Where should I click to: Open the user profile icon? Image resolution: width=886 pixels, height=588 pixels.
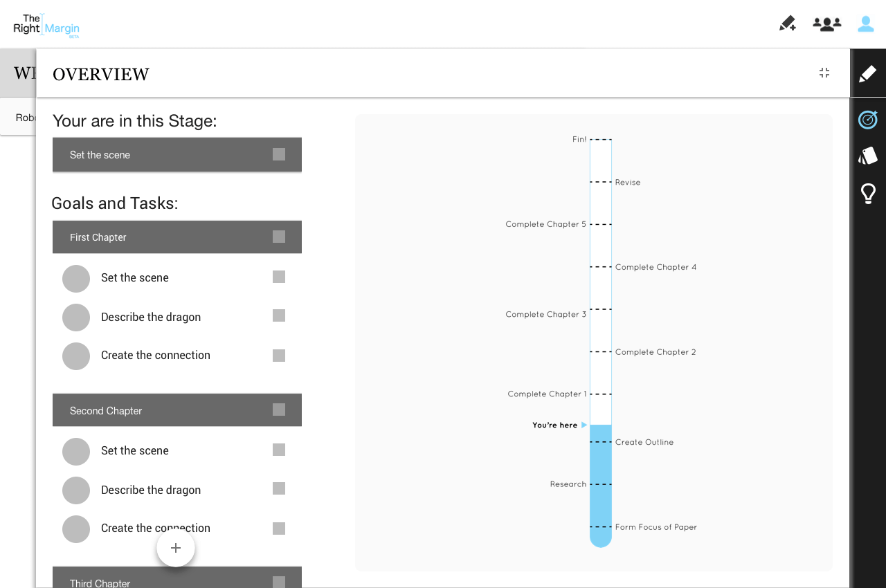point(865,24)
